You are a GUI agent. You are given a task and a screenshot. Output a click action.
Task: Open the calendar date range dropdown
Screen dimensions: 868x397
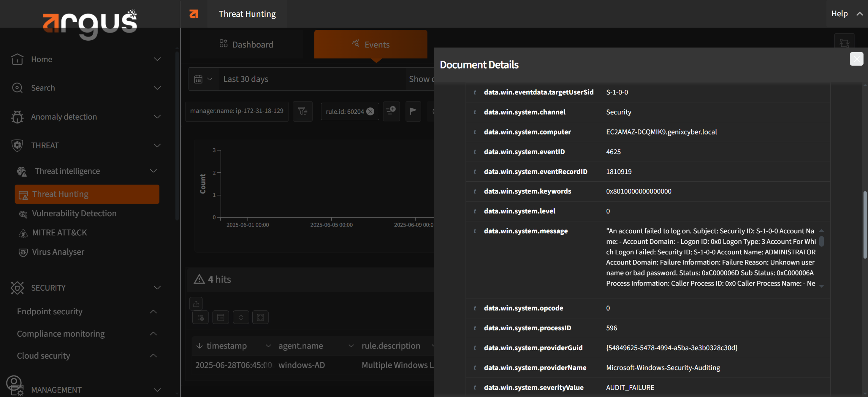pos(203,79)
